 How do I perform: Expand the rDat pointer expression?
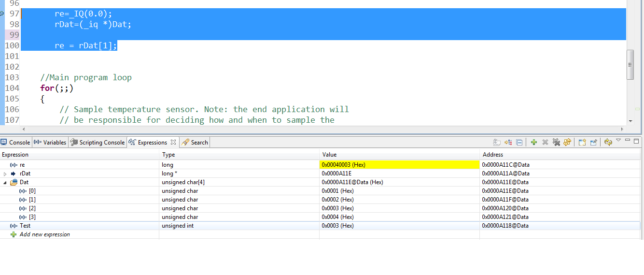coord(5,174)
